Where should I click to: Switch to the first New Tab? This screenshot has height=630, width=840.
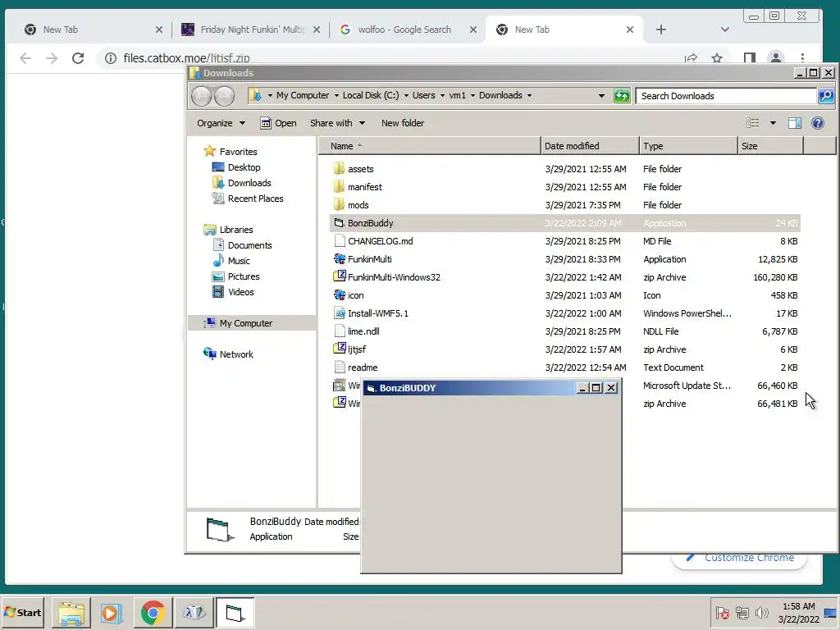point(93,30)
